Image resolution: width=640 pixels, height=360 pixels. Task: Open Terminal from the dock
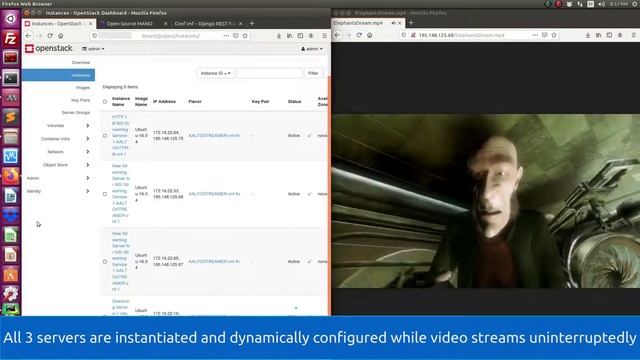point(11,78)
